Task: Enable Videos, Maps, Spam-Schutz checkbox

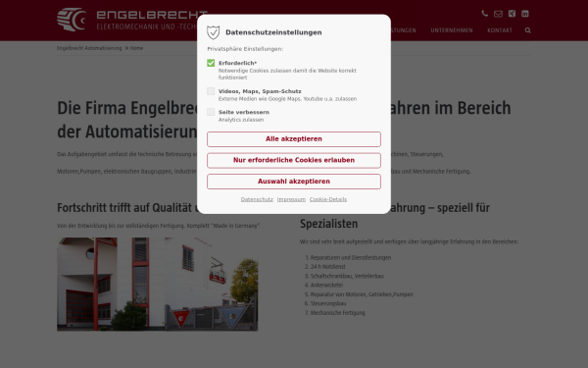Action: tap(211, 91)
